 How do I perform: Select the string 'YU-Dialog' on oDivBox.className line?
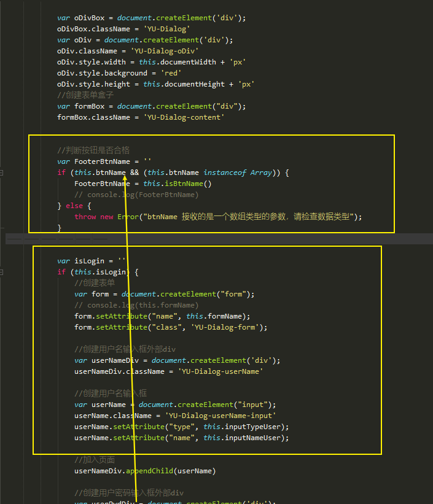coord(166,29)
